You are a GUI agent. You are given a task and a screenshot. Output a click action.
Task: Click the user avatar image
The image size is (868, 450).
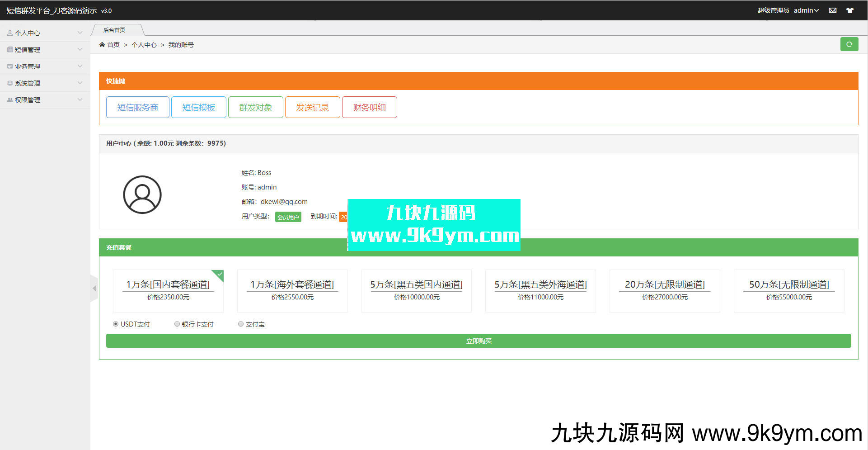coord(142,194)
